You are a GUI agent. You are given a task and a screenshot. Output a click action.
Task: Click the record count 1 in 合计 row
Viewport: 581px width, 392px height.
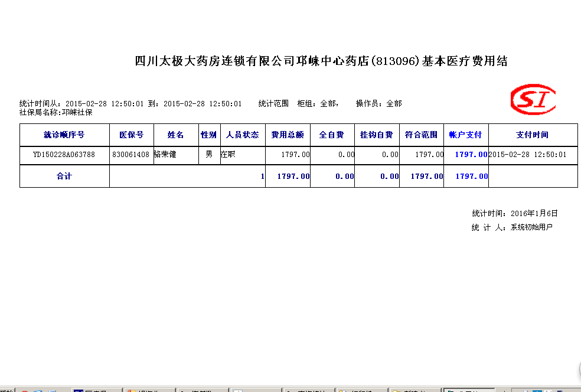click(262, 177)
